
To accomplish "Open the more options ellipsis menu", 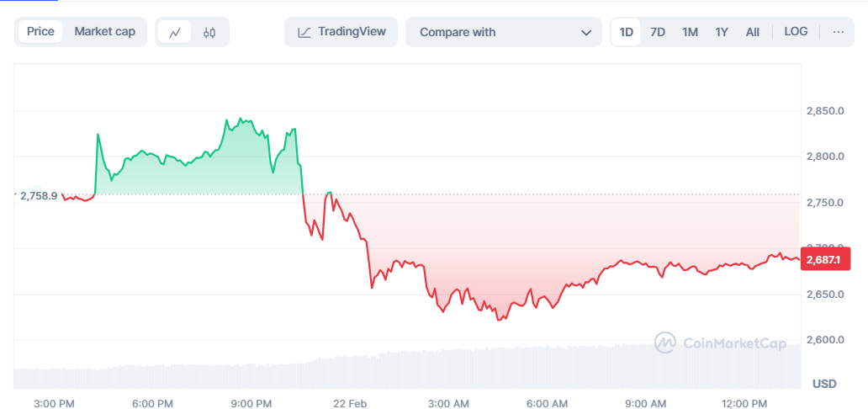I will 838,32.
